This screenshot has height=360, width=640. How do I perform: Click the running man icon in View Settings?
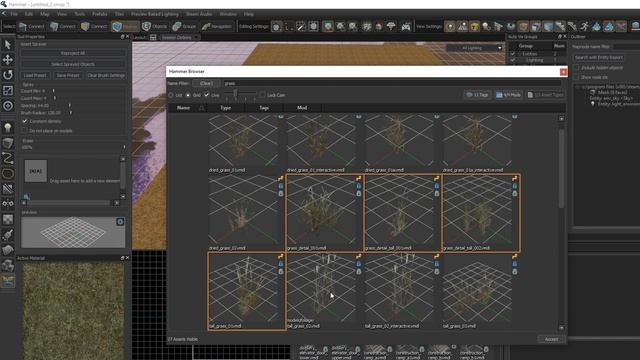pyautogui.click(x=584, y=27)
